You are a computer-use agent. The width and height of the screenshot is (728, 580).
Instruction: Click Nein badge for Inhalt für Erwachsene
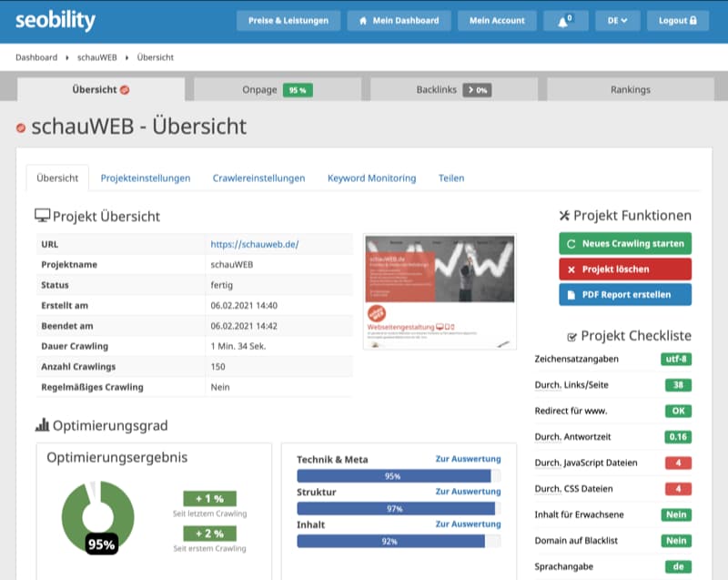point(676,514)
